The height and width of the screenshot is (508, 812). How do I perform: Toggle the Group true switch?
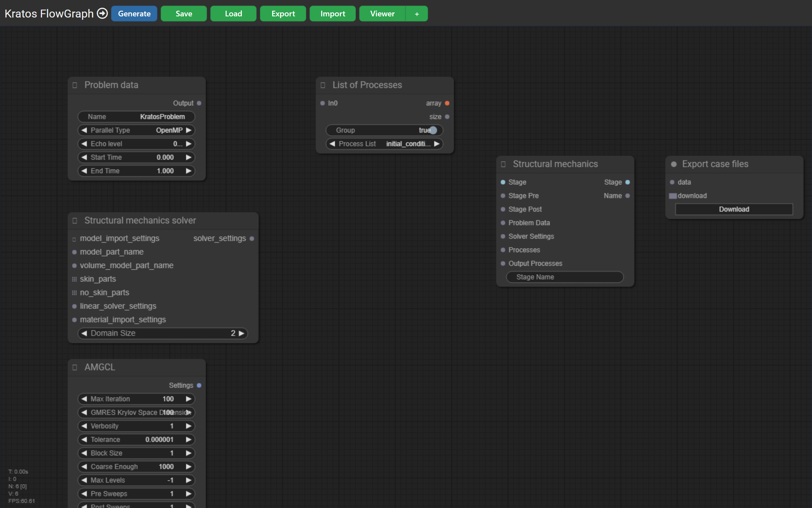click(433, 130)
